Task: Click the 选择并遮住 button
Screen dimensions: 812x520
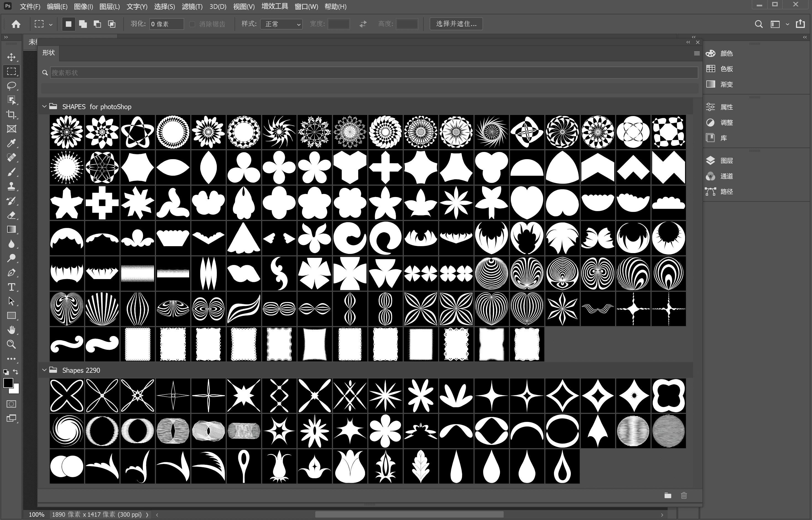Action: click(456, 24)
